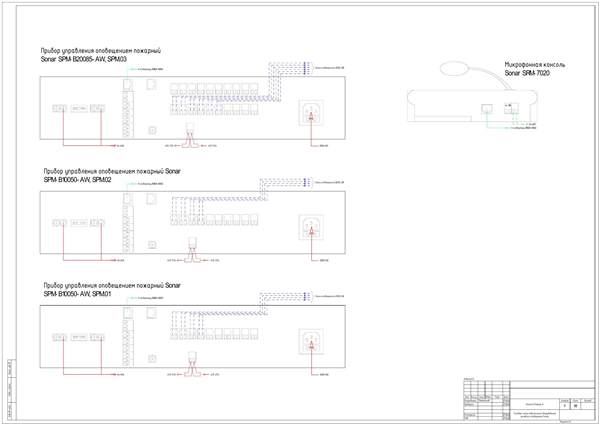Click the heading text 'SPM-B10050-AW, SPM02'
Screen dimensions: 600x425
[x=78, y=179]
